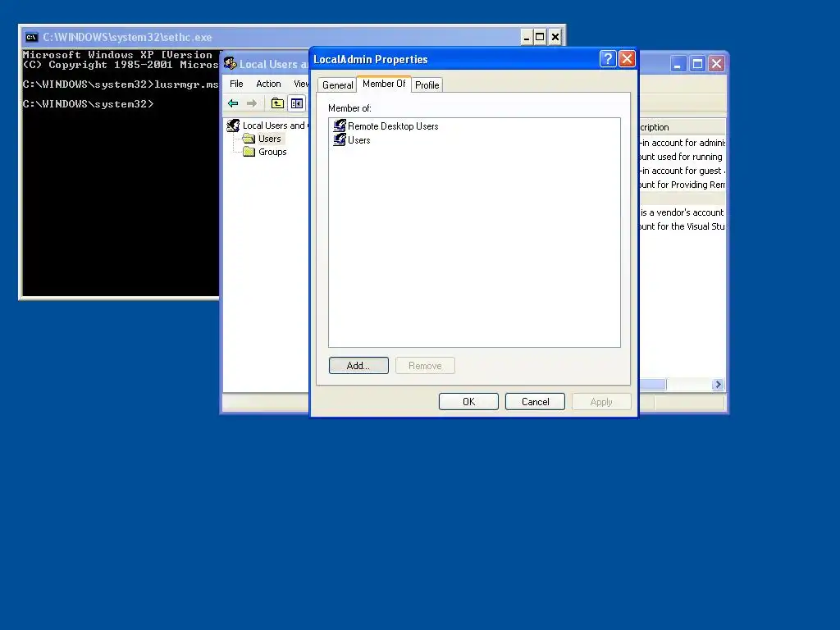Select the Member Of tab
The image size is (840, 630).
point(384,84)
